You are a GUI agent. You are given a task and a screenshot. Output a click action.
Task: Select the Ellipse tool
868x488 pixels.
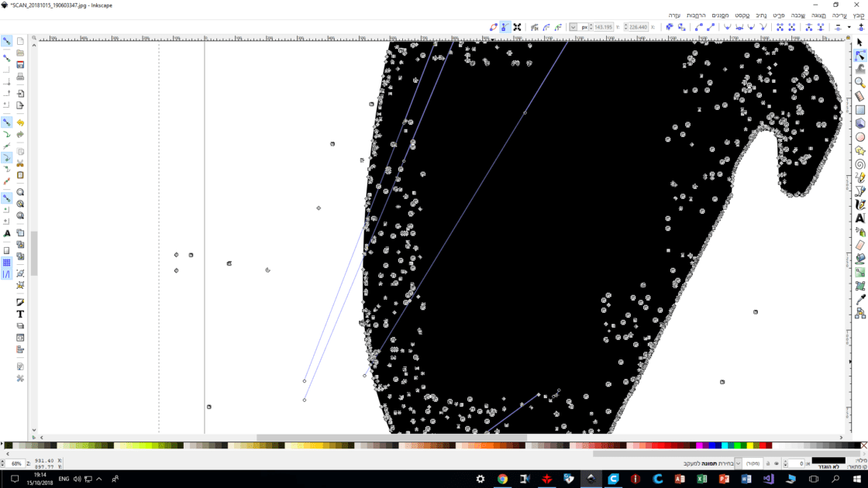[x=859, y=136]
